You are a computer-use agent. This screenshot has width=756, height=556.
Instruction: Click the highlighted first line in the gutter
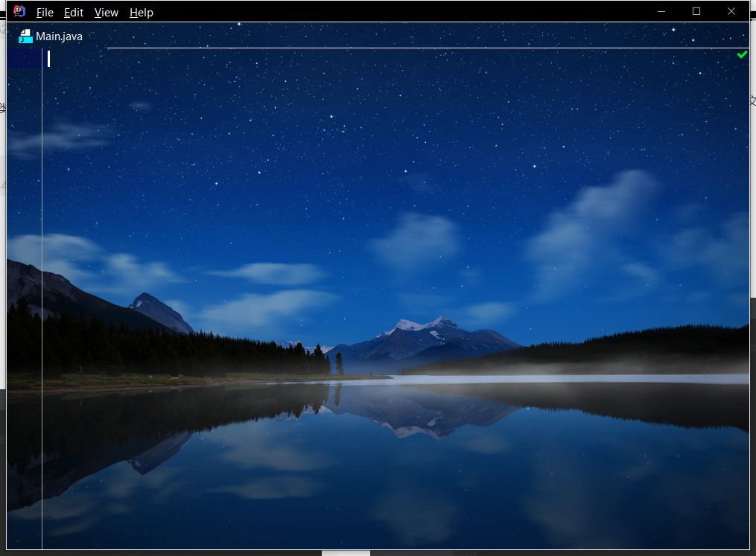click(24, 59)
